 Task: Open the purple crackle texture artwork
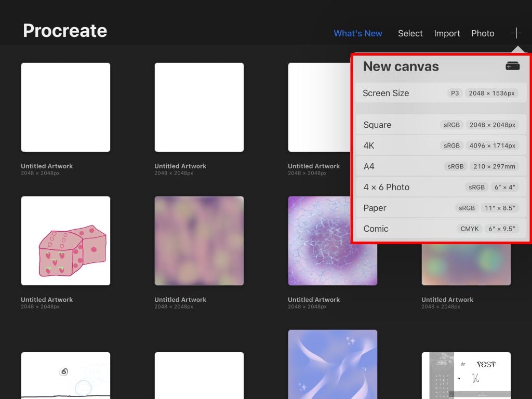(x=332, y=241)
